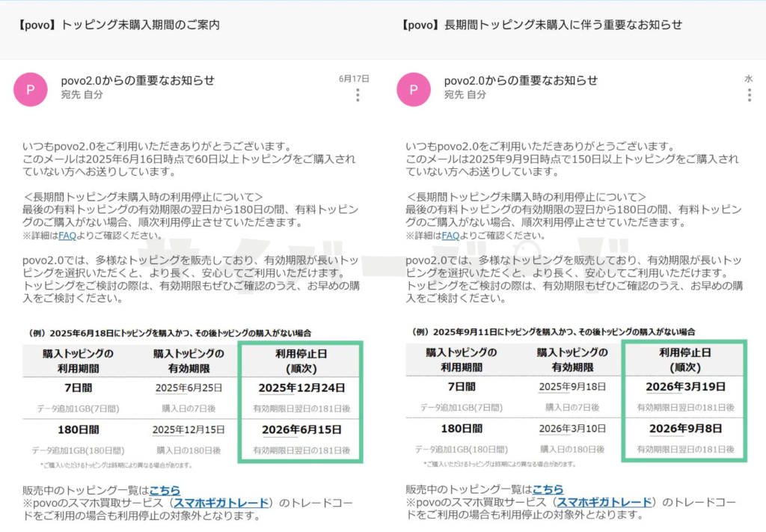Open FAQ link in the 150-day notice email
This screenshot has height=532, width=766.
pyautogui.click(x=450, y=236)
